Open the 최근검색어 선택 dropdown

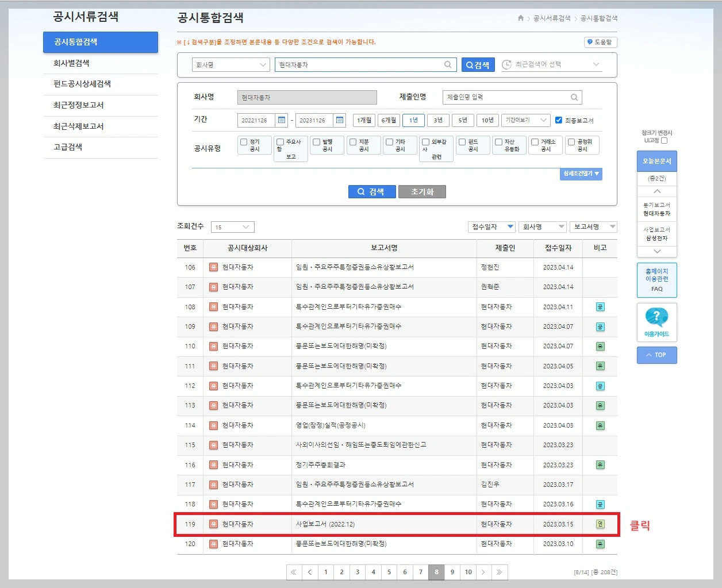click(552, 65)
